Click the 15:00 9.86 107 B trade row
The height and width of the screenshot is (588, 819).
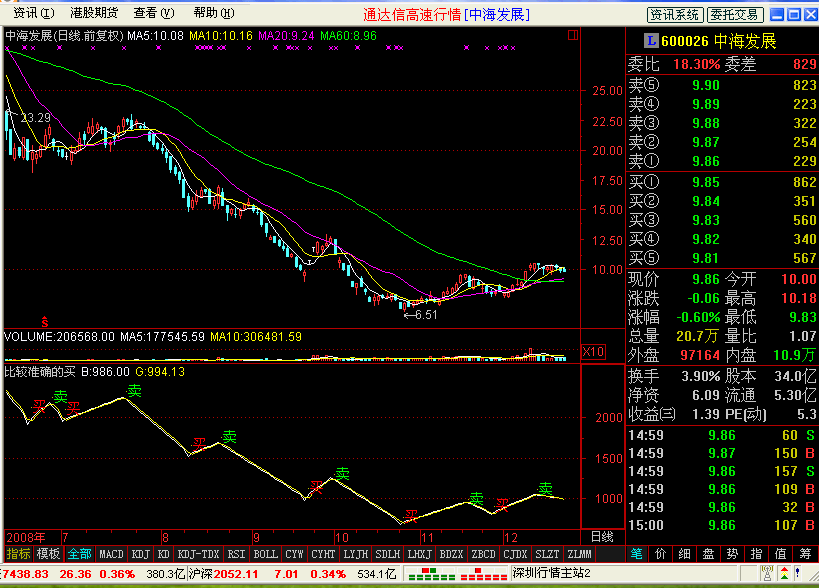coord(722,525)
